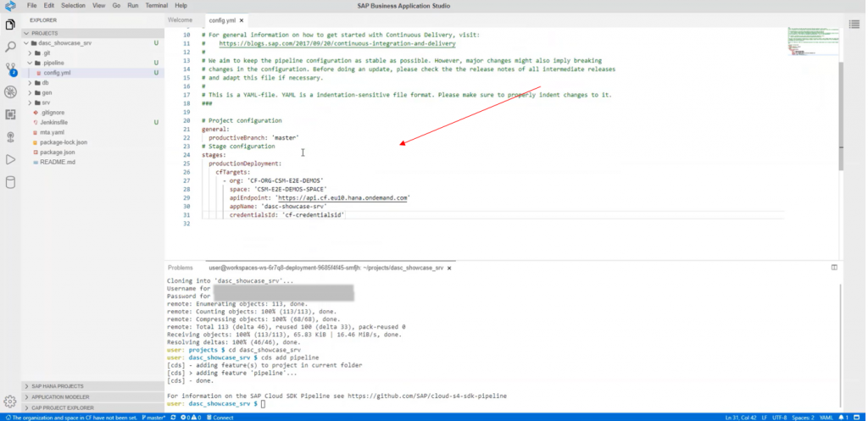Viewport: 868px width, 421px height.
Task: Click Connect in the status bar
Action: click(x=220, y=418)
